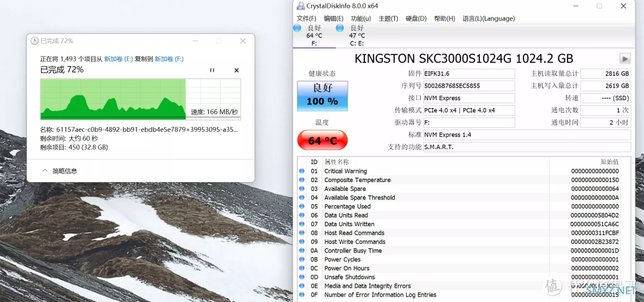
Task: Click the blue status orb for drive C: E:
Action: pyautogui.click(x=340, y=28)
